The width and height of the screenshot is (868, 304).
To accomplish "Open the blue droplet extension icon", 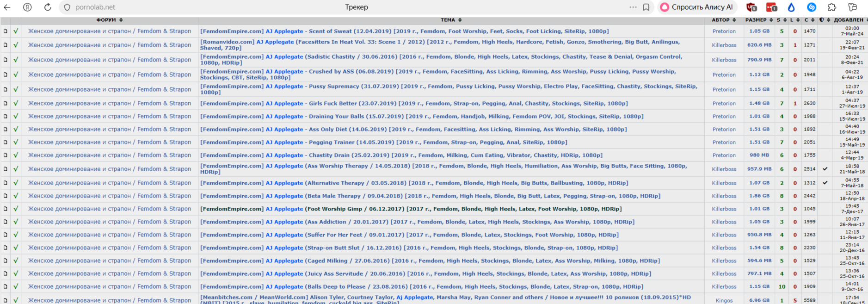I will pos(791,7).
